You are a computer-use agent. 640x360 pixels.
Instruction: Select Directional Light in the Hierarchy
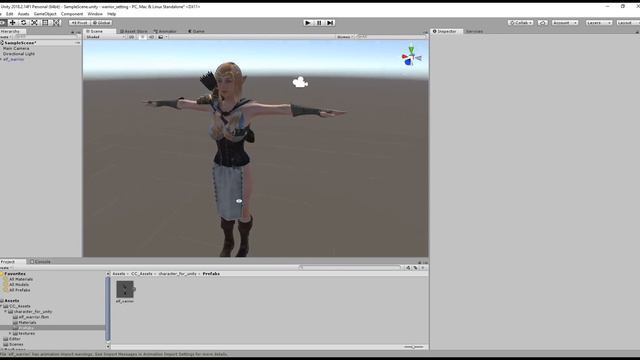19,53
